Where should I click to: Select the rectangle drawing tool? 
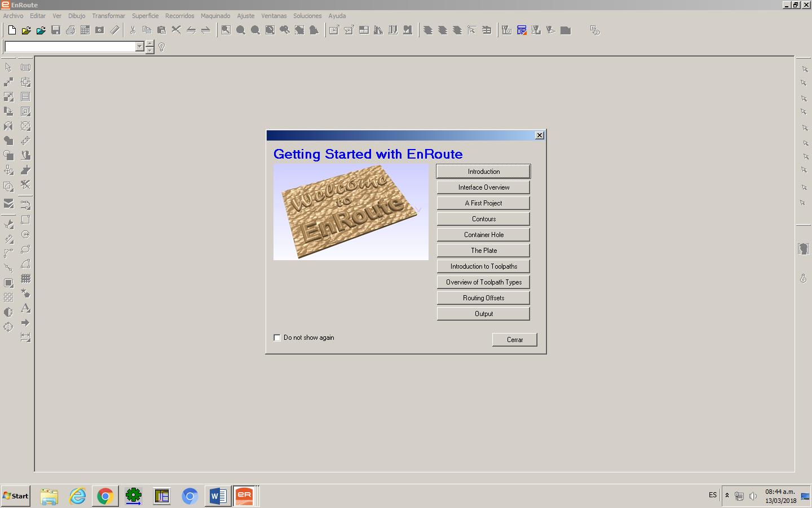(x=25, y=220)
